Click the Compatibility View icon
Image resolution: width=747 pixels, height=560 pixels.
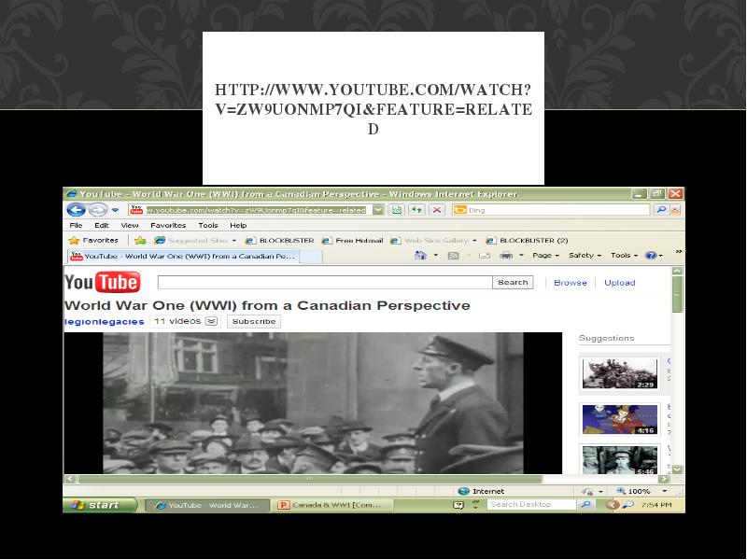(396, 209)
